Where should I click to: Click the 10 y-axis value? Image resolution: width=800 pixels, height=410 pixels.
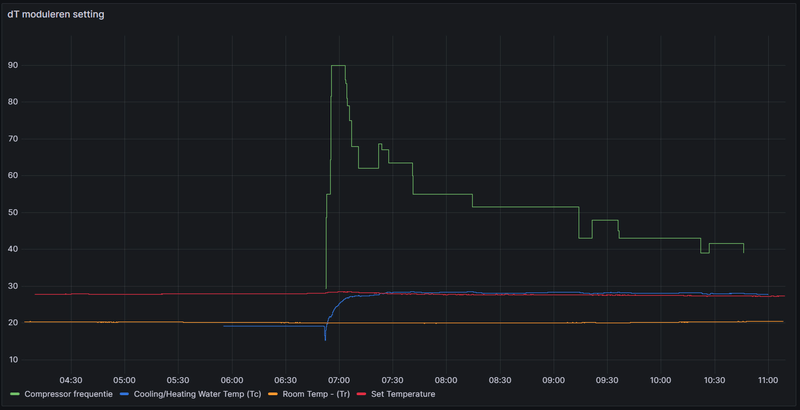(x=13, y=360)
